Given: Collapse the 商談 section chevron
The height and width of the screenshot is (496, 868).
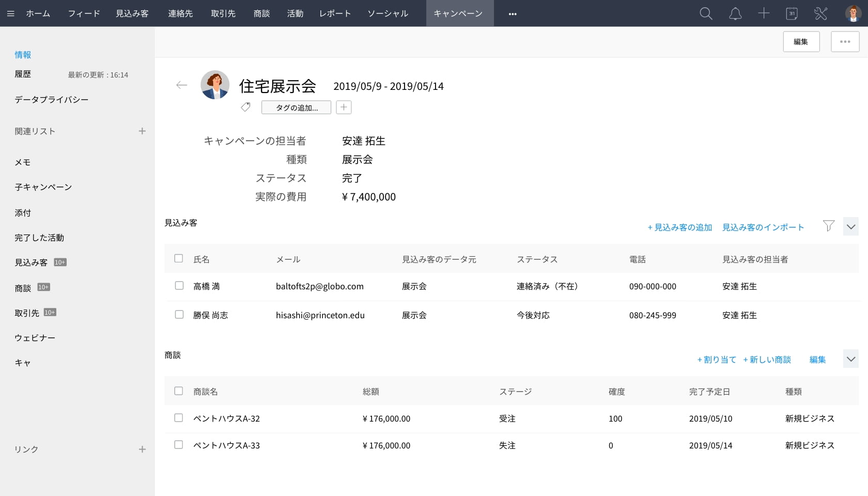Looking at the screenshot, I should coord(850,359).
